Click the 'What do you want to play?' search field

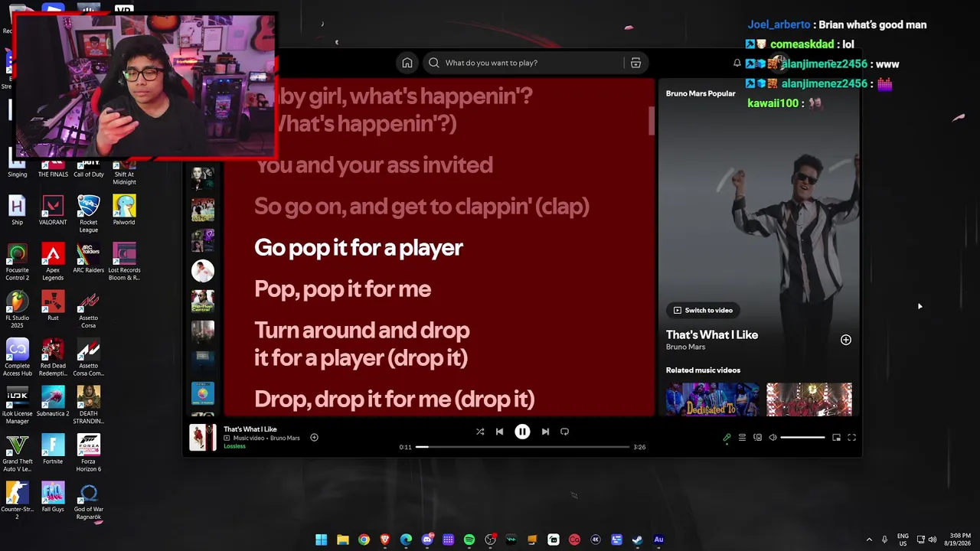click(523, 63)
